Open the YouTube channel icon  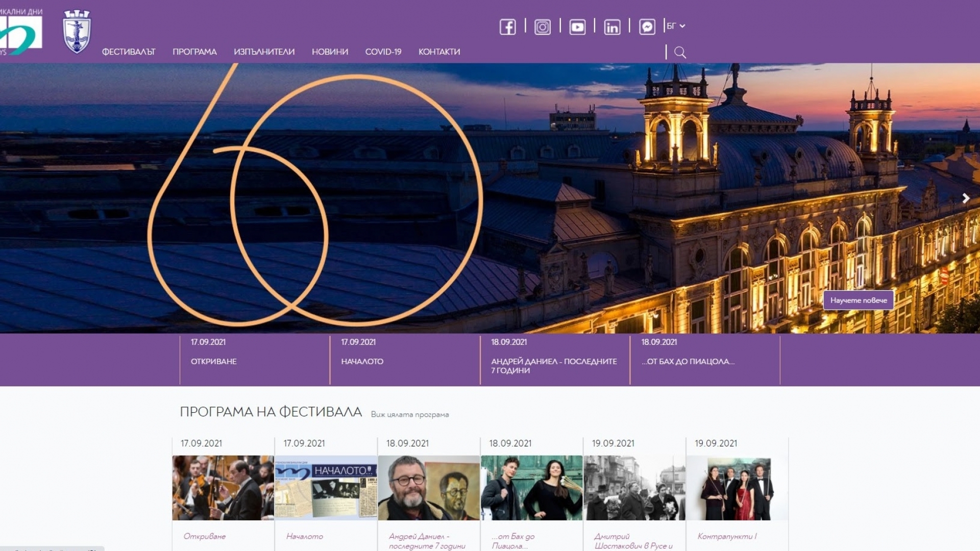[x=577, y=27]
